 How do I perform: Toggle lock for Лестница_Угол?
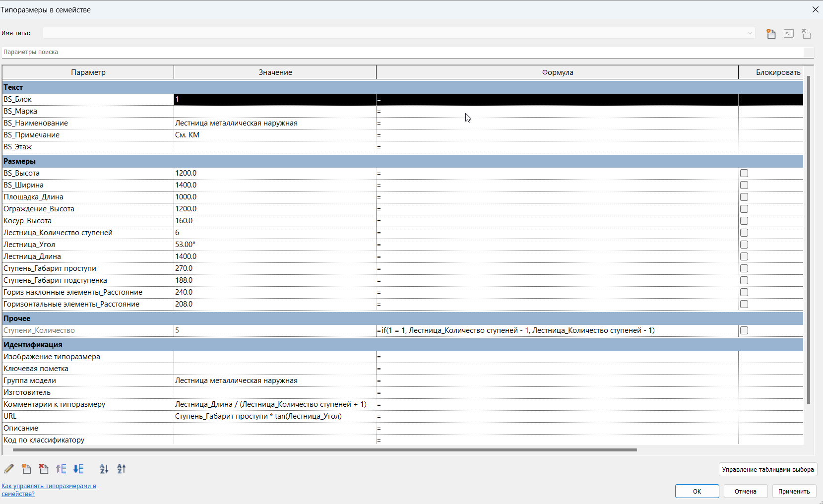pos(744,245)
